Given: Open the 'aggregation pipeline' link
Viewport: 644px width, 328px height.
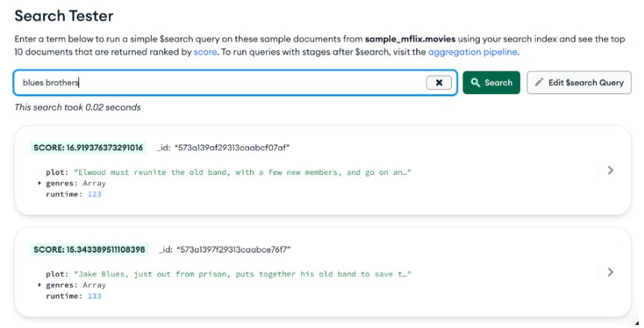Looking at the screenshot, I should point(472,52).
